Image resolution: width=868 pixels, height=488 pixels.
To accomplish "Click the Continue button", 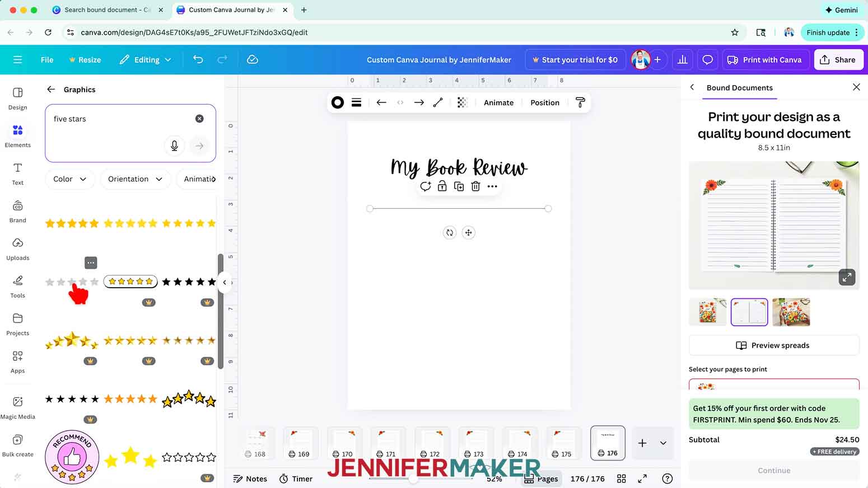I will click(774, 470).
